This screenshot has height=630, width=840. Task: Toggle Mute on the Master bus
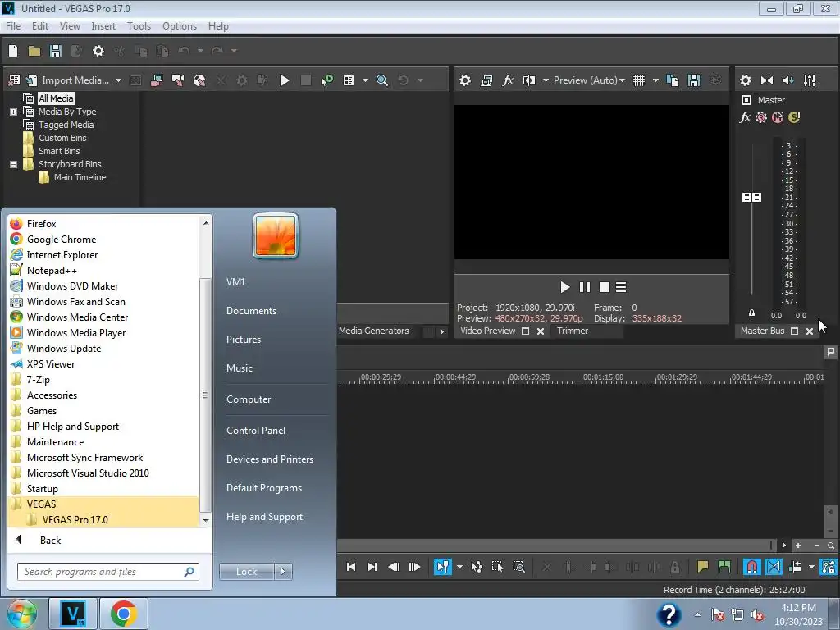click(778, 117)
